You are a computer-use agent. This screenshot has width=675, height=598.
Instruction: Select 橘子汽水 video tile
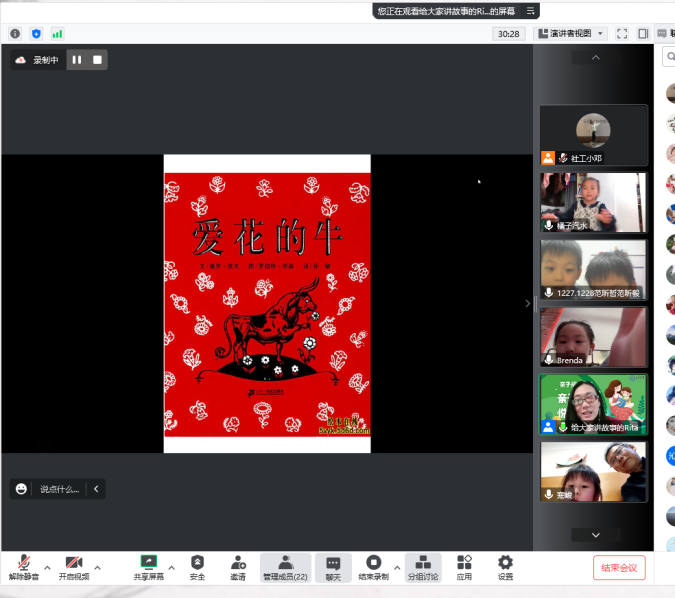(593, 202)
